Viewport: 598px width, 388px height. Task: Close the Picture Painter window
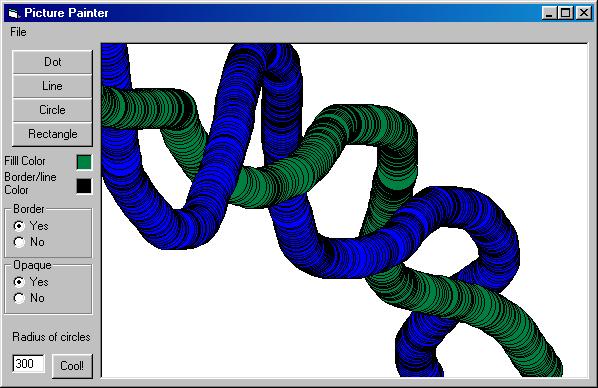click(584, 13)
